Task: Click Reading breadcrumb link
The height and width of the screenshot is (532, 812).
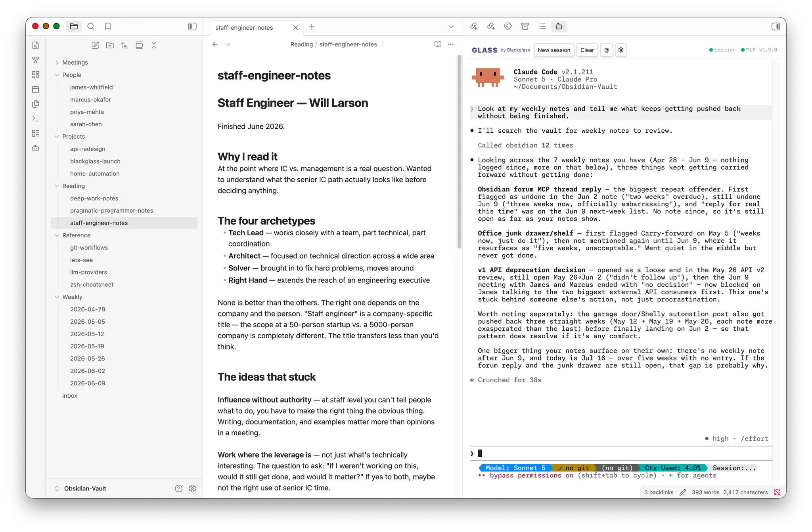Action: (x=302, y=44)
